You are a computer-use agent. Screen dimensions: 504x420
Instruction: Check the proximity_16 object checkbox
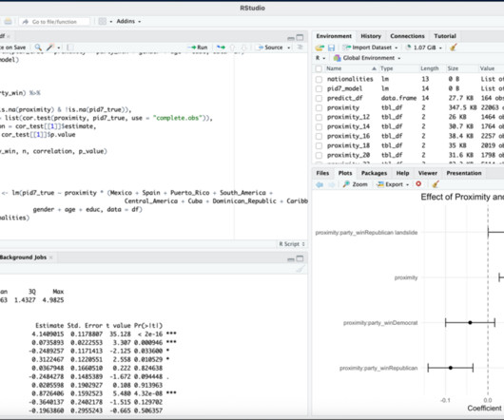[x=319, y=136]
